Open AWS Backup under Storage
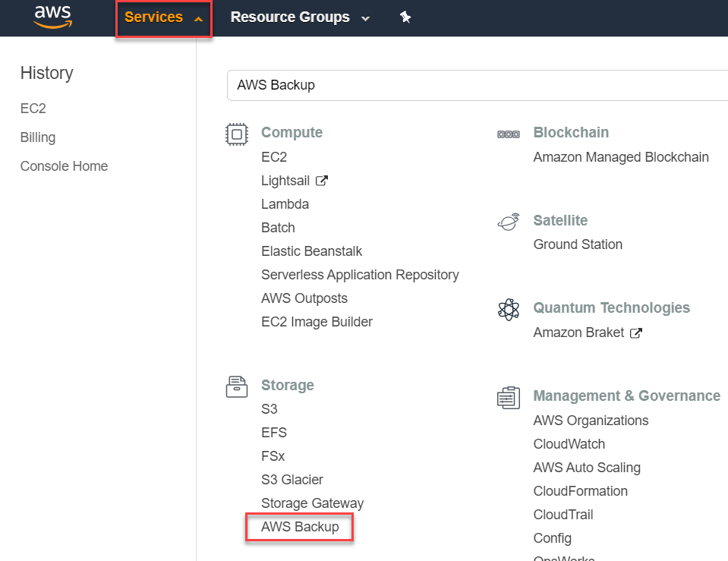Screen dimensions: 728x561 click(x=300, y=527)
